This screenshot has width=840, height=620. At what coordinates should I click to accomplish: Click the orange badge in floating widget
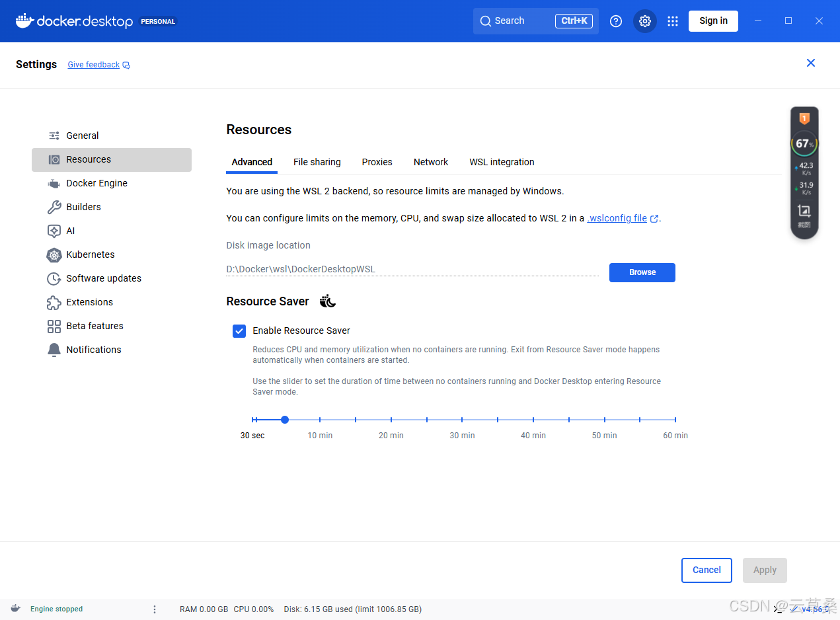[804, 119]
